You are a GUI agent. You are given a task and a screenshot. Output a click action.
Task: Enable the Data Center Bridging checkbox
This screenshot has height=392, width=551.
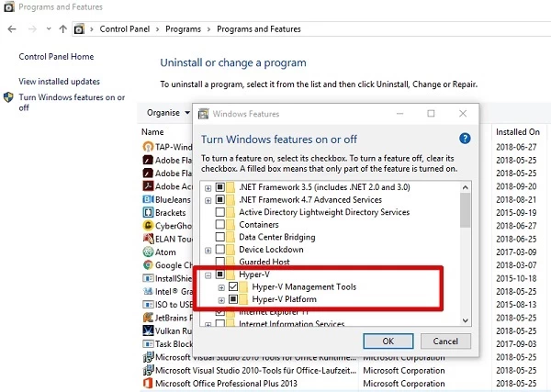tap(220, 237)
